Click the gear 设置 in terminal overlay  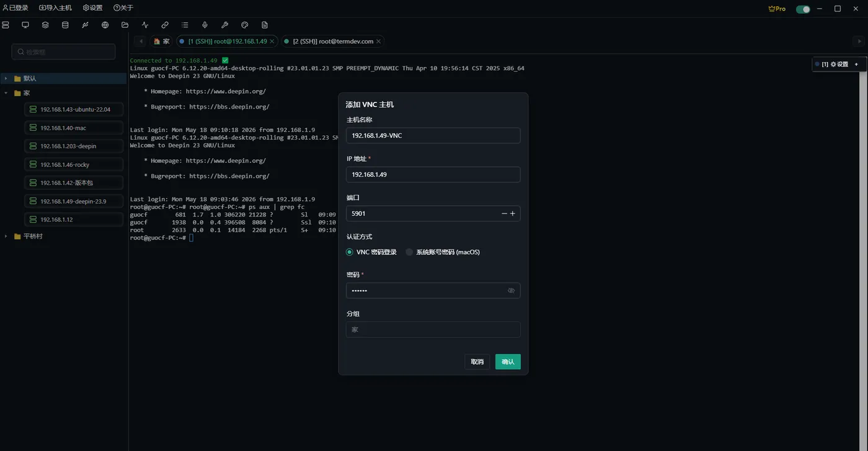(839, 64)
